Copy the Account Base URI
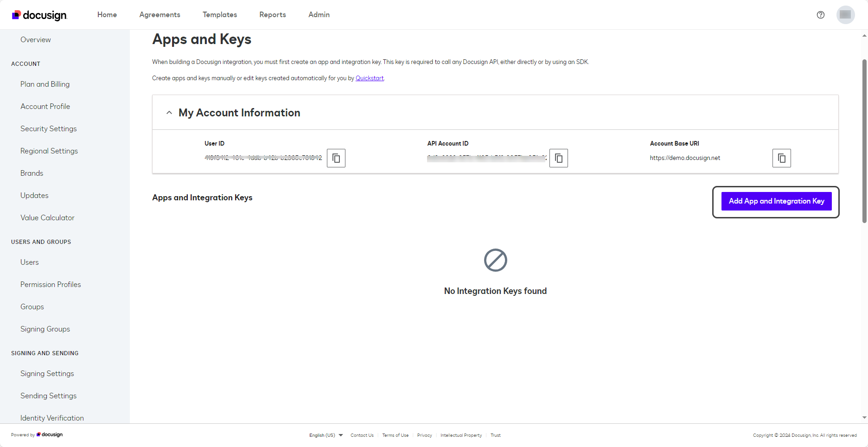The width and height of the screenshot is (868, 447). pyautogui.click(x=782, y=158)
